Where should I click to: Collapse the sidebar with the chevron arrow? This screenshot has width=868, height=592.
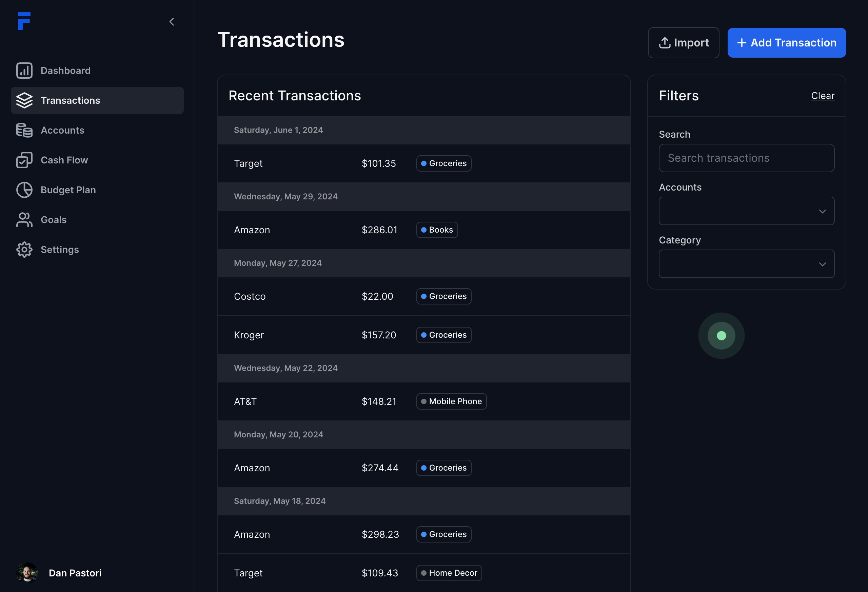tap(172, 22)
